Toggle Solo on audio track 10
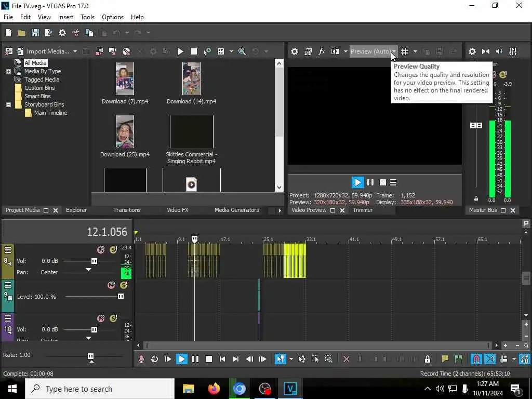Screen dimensions: 532x399 pos(113,318)
